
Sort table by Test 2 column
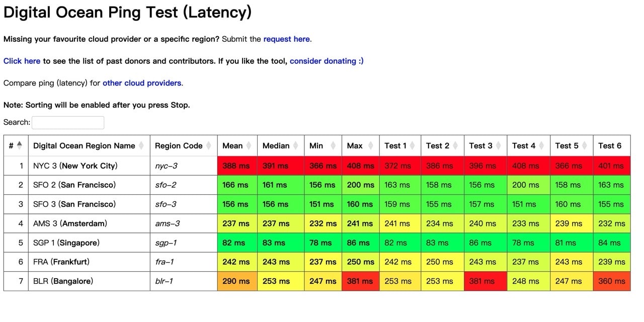coord(442,145)
